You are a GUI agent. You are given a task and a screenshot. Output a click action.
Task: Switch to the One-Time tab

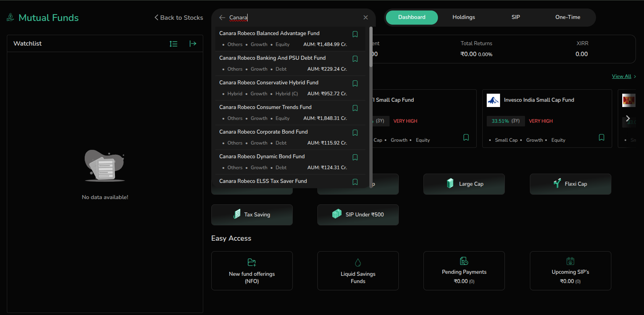tap(568, 17)
